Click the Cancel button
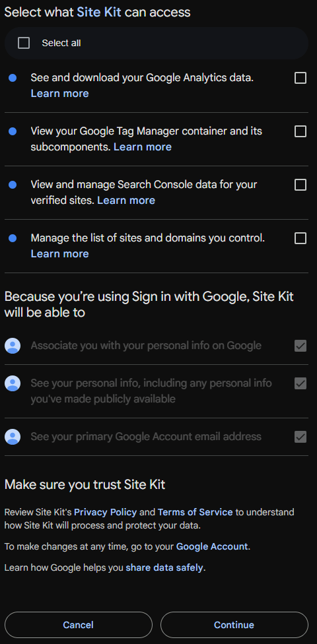 (x=79, y=625)
